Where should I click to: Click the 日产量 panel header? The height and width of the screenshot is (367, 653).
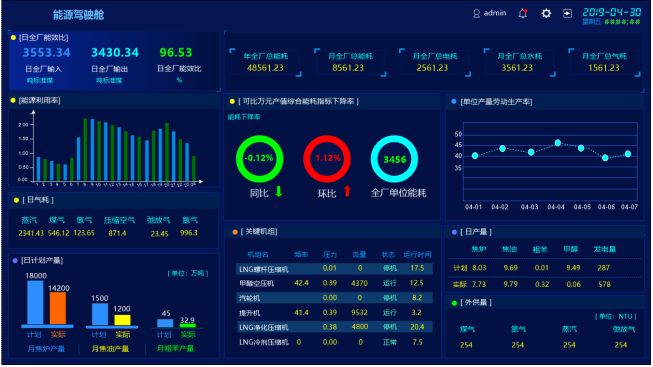coord(476,232)
